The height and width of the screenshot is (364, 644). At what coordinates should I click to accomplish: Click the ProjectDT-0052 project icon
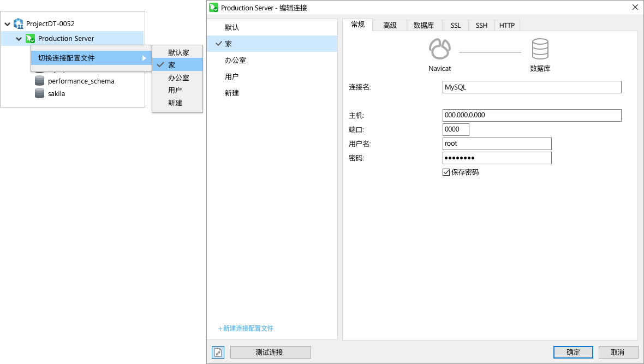pyautogui.click(x=19, y=24)
